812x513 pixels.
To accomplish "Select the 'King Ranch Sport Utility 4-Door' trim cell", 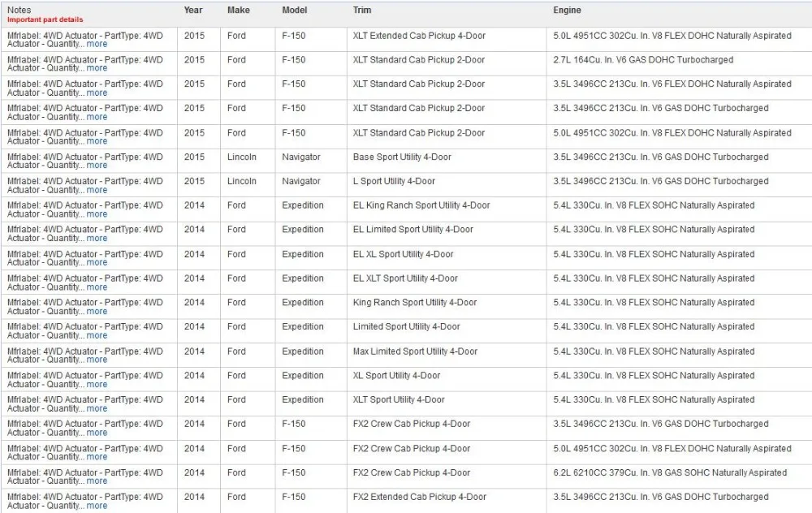I will [x=415, y=302].
